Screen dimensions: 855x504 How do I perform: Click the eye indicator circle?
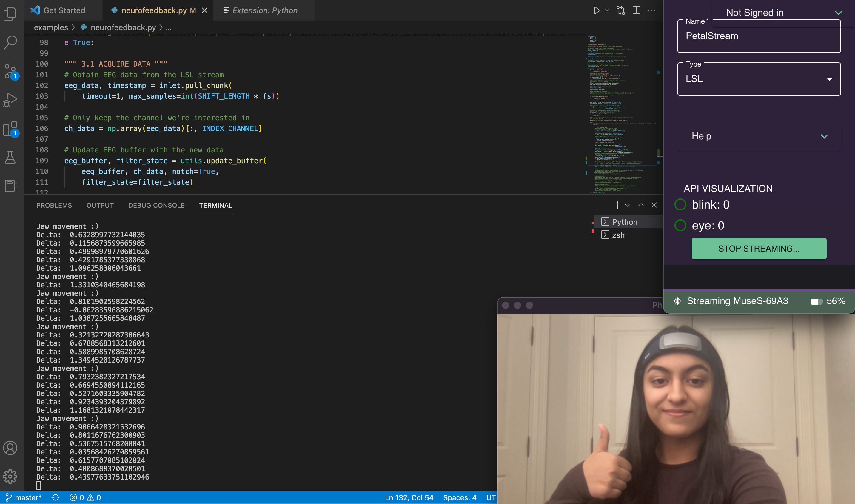tap(680, 225)
